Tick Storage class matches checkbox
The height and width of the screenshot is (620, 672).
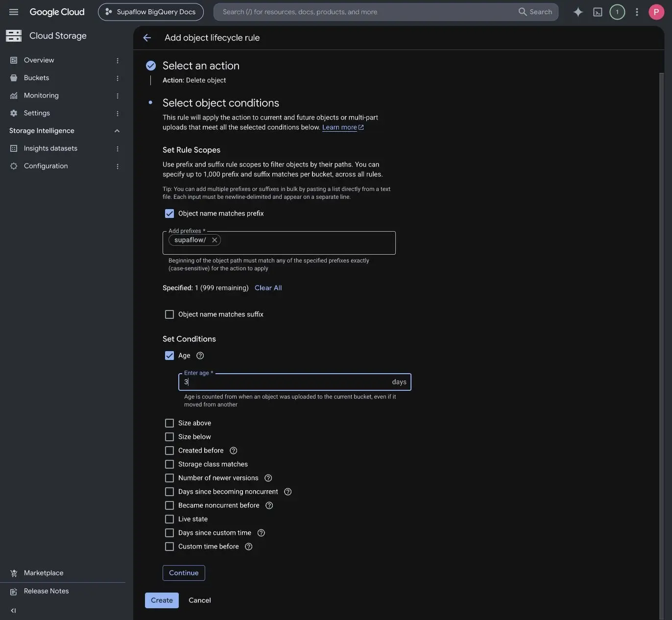(169, 464)
